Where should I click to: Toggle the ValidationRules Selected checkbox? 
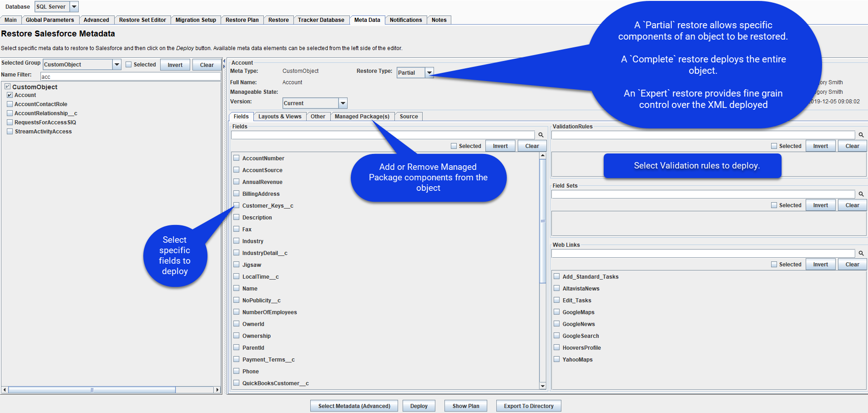pyautogui.click(x=774, y=146)
